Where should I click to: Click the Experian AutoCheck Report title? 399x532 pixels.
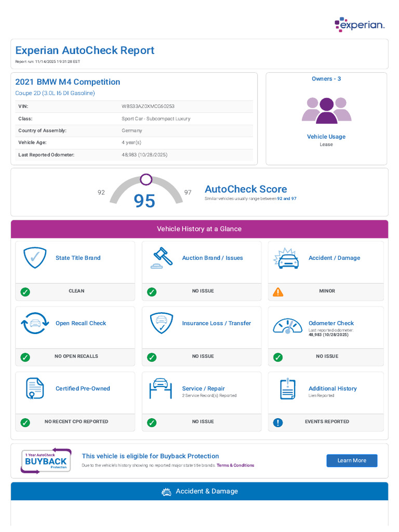(85, 50)
